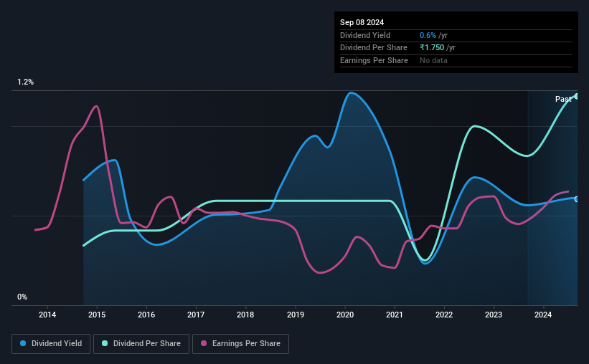Select the 2020 x-axis label

(345, 315)
